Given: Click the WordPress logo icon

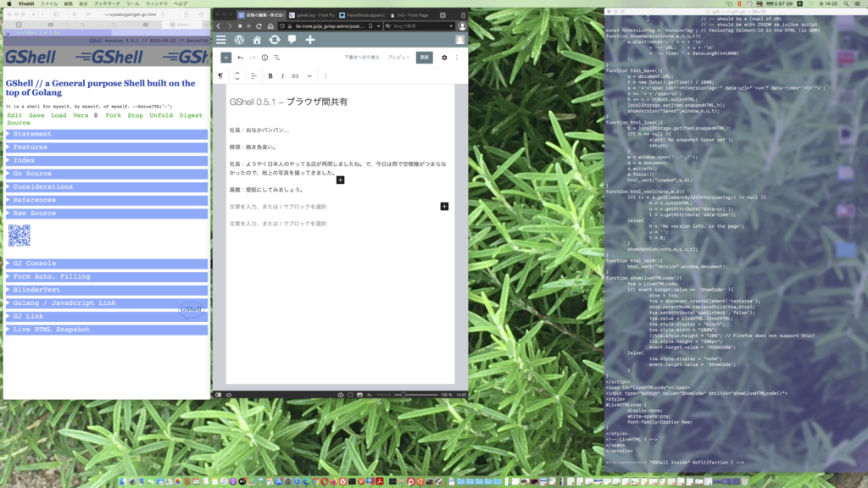Looking at the screenshot, I should click(x=239, y=40).
